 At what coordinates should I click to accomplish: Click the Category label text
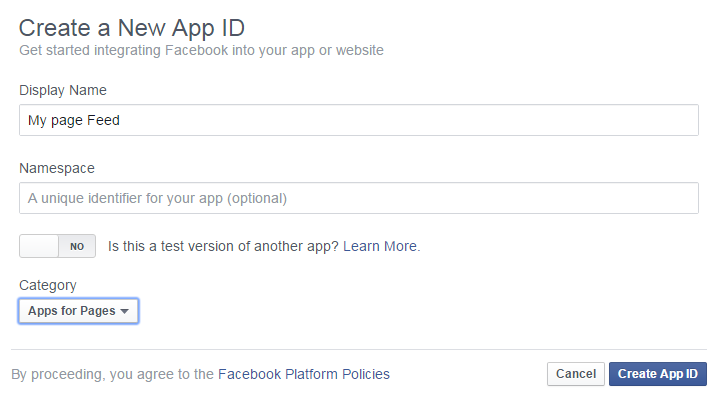[48, 285]
